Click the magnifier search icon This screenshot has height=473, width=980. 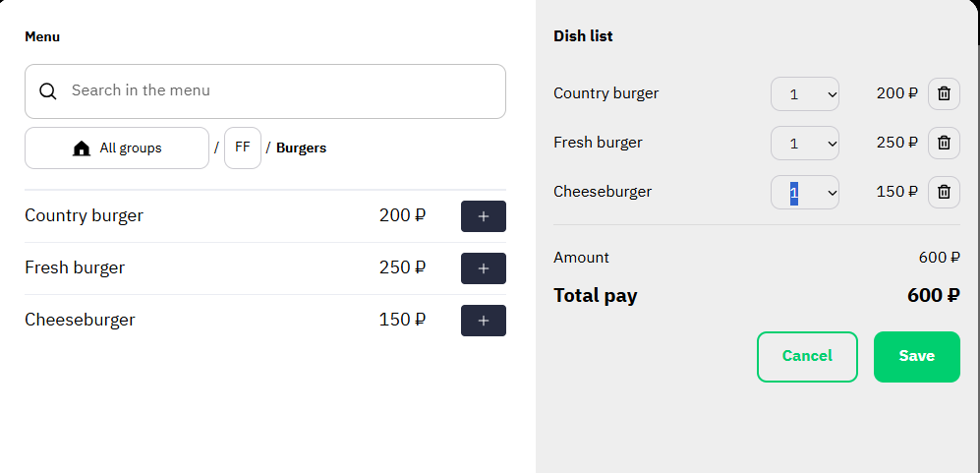[x=48, y=91]
